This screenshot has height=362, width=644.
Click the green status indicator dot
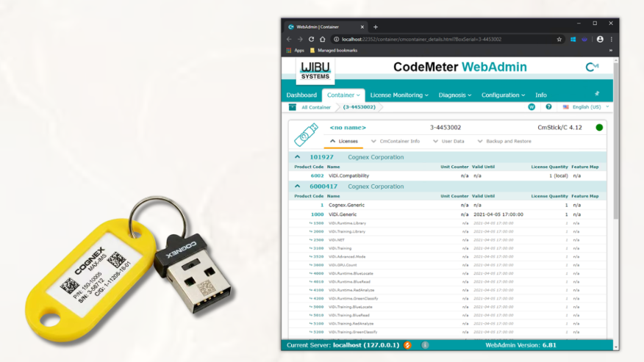(x=599, y=127)
